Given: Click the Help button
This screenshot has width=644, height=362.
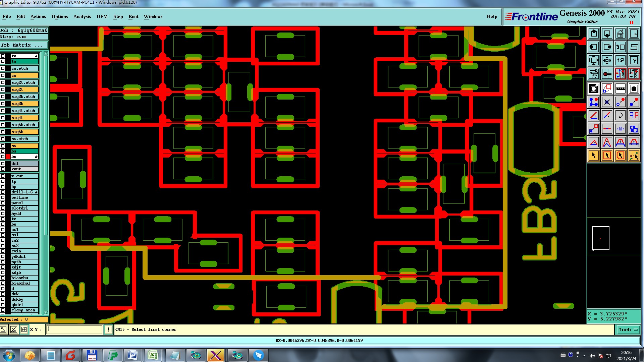Looking at the screenshot, I should click(x=492, y=16).
